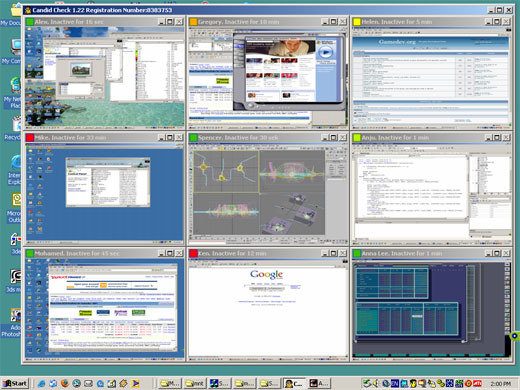Open the Adobe taskbar button labeled A...
This screenshot has width=520, height=390.
click(319, 383)
